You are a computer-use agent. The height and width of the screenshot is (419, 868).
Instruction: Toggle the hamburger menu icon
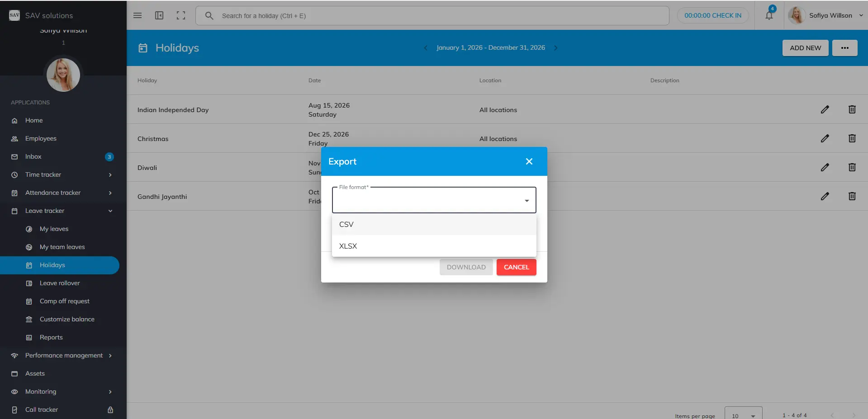(x=138, y=15)
